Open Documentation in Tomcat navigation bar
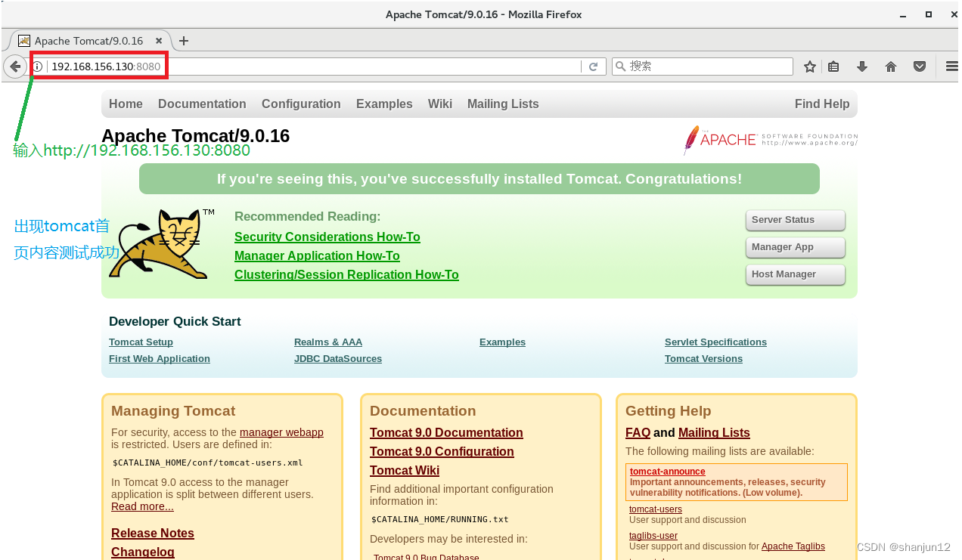 point(202,104)
